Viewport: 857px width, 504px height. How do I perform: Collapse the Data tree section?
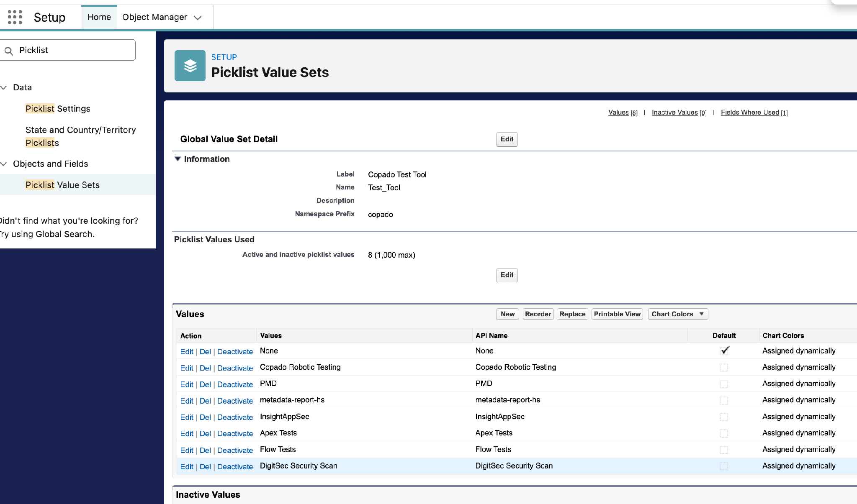4,87
